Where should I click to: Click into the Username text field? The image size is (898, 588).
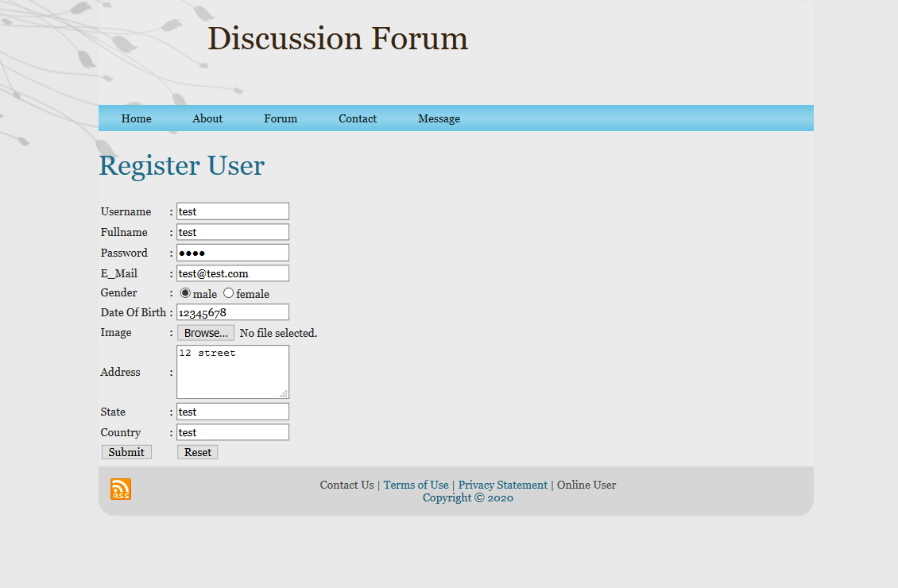(232, 211)
